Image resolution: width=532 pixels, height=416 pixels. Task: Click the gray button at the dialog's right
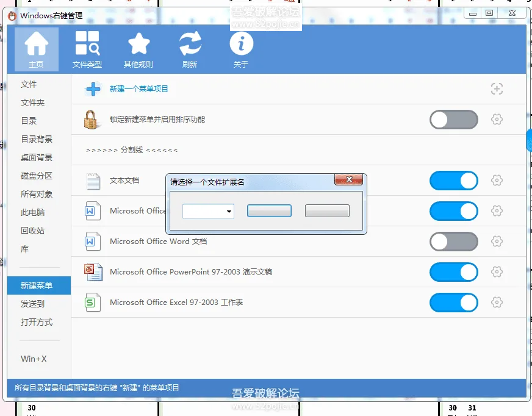(x=327, y=210)
